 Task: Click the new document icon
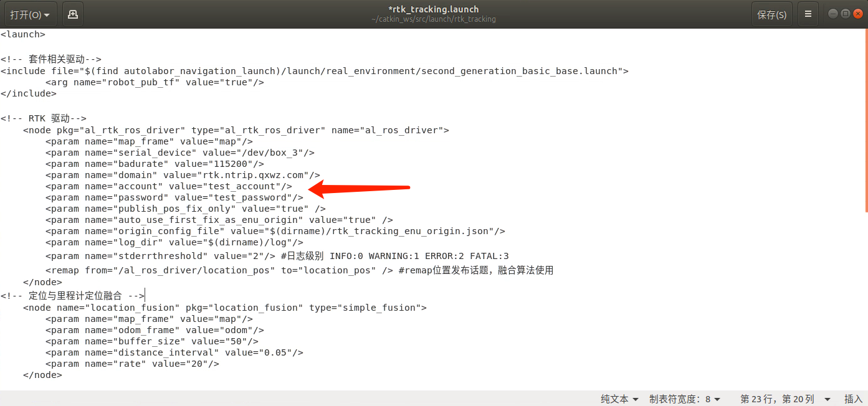pos(73,14)
